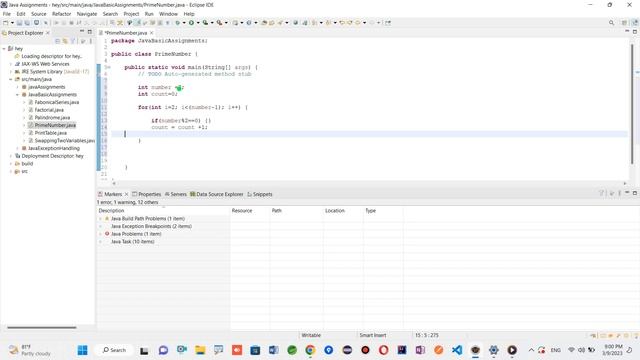The image size is (640, 360).
Task: Open Visual Studio Code from taskbar
Action: [457, 350]
